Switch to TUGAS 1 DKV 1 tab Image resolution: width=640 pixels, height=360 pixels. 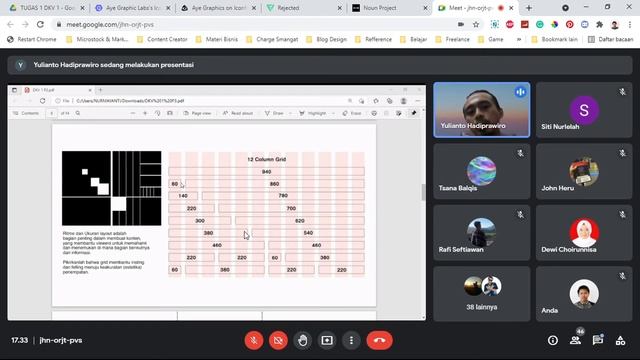point(47,8)
